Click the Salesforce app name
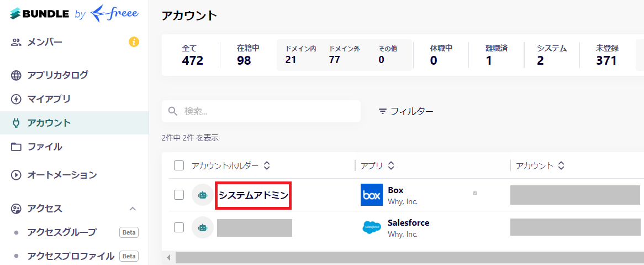The width and height of the screenshot is (644, 265). click(x=408, y=222)
